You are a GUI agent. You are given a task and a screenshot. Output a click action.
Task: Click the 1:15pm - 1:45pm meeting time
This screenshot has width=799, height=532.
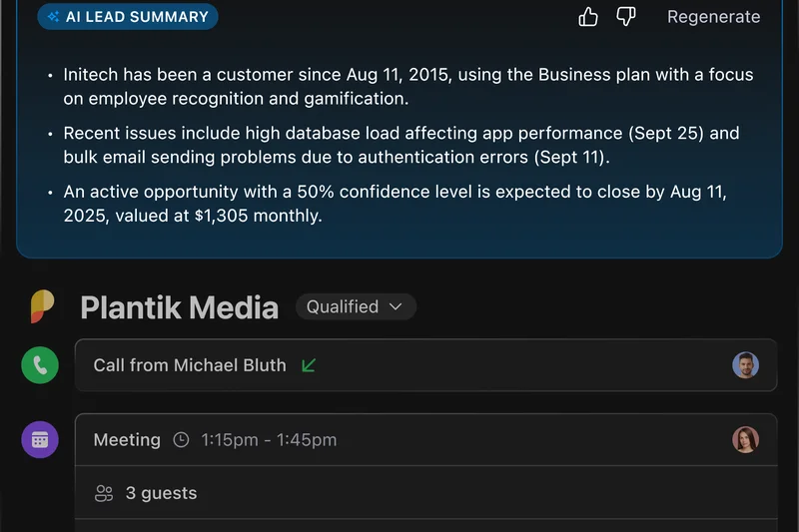coord(269,440)
